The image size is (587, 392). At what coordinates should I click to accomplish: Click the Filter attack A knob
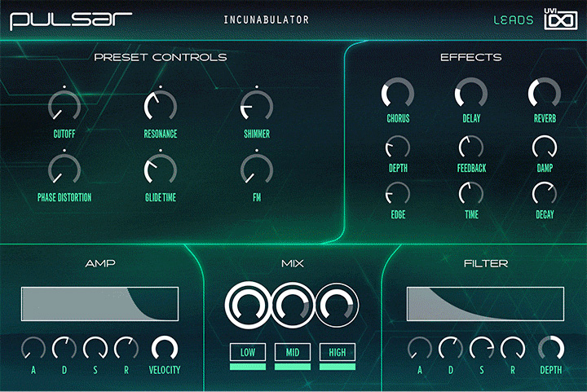tap(420, 348)
